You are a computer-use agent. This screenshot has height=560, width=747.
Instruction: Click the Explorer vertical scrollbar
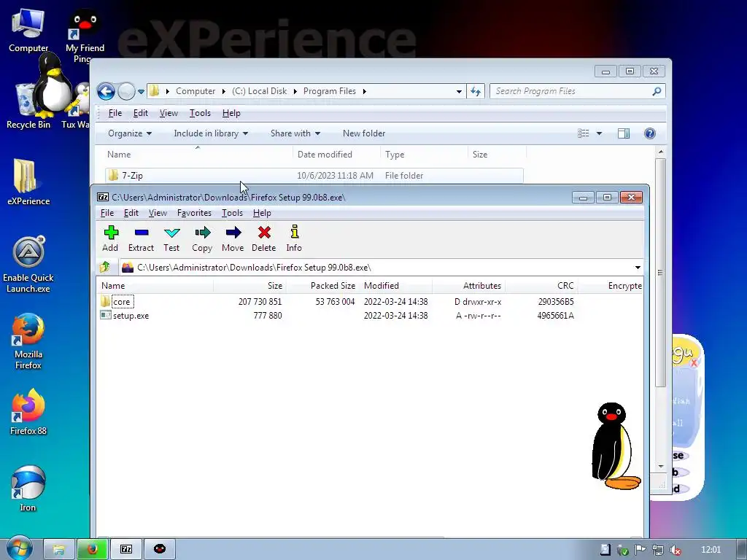pos(660,272)
